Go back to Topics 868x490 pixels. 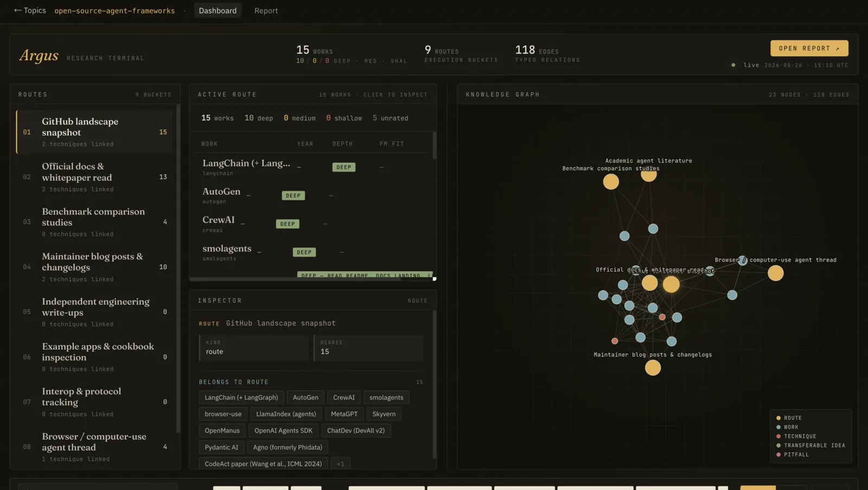click(30, 10)
